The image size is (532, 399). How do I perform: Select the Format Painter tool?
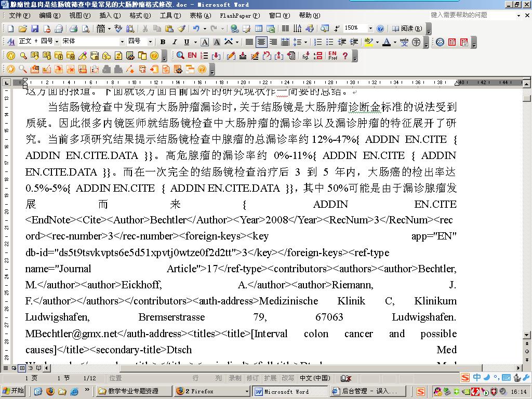click(x=182, y=29)
